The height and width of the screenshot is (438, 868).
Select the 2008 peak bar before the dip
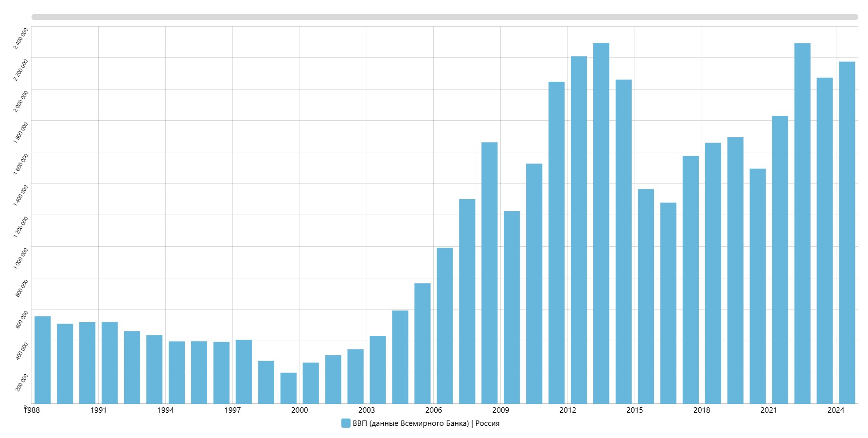pyautogui.click(x=490, y=273)
